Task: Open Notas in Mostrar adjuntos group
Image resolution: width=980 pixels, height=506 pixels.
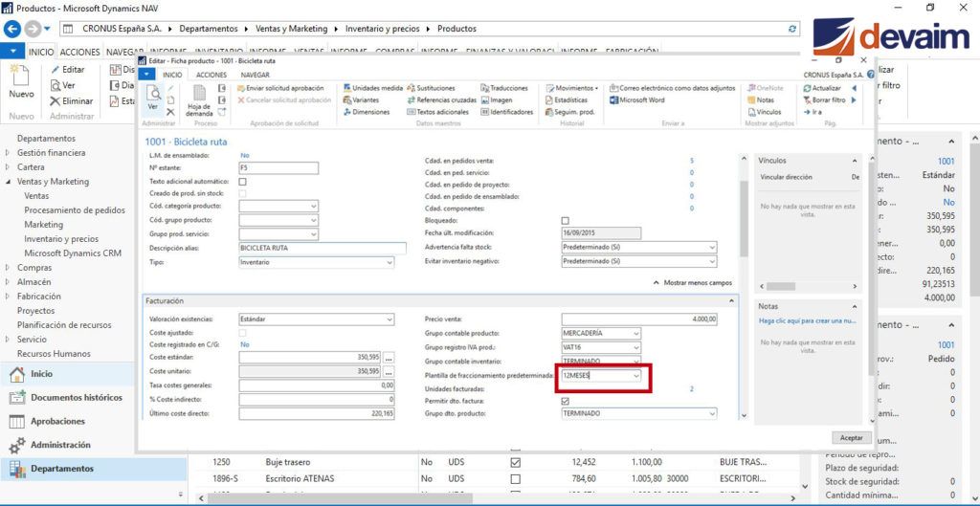Action: point(761,99)
